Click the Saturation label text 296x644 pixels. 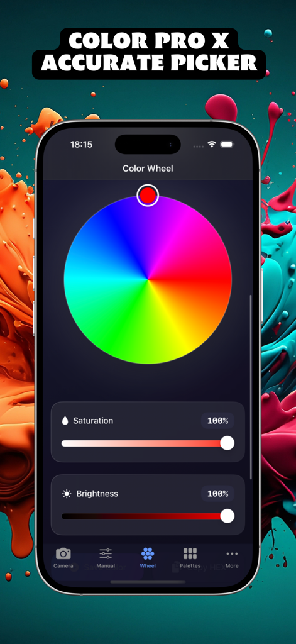tap(93, 421)
